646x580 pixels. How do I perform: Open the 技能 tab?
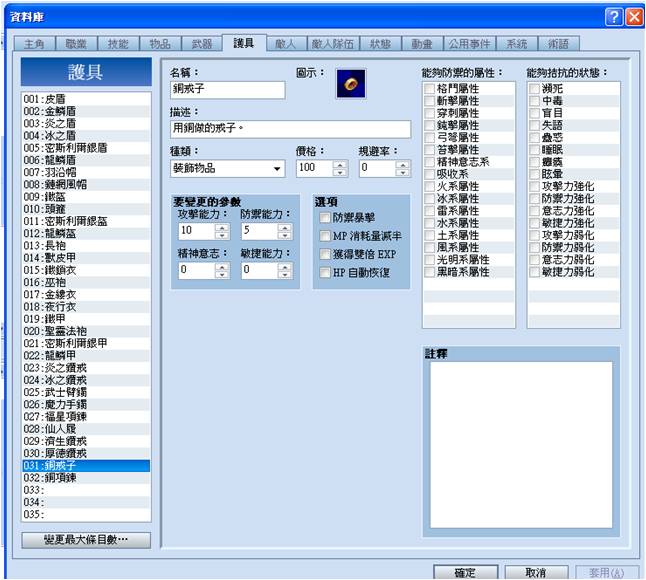[x=118, y=44]
